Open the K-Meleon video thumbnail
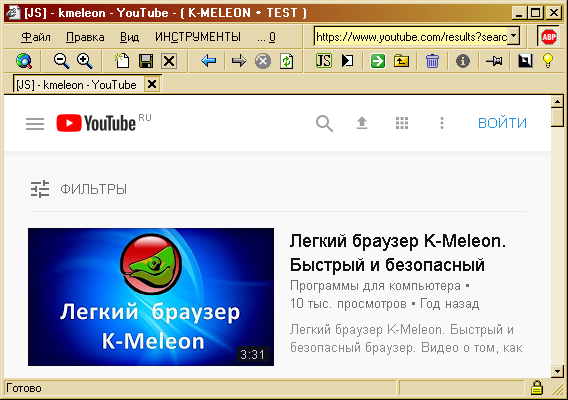Image resolution: width=568 pixels, height=400 pixels. point(151,297)
